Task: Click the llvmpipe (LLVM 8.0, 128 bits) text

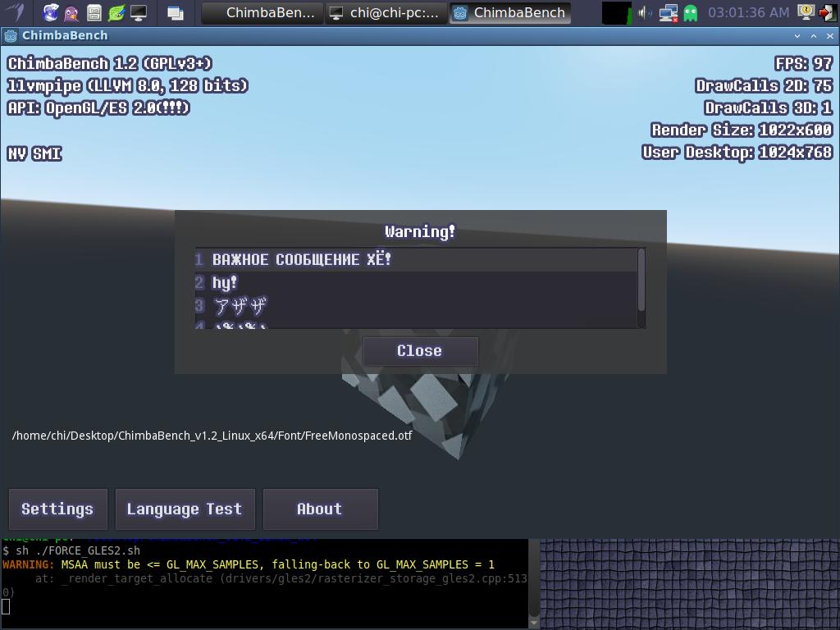Action: click(x=127, y=85)
